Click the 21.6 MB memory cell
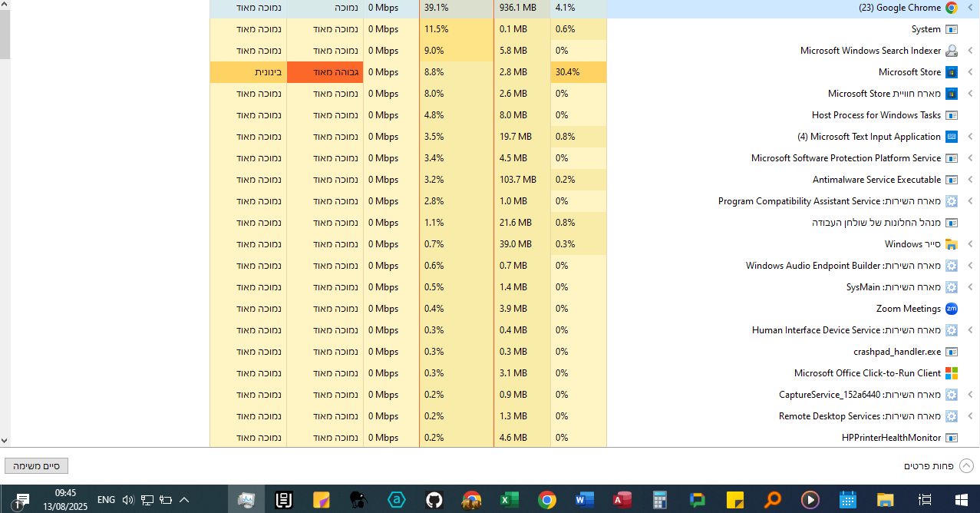Viewport: 980px width, 513px height. click(x=522, y=223)
